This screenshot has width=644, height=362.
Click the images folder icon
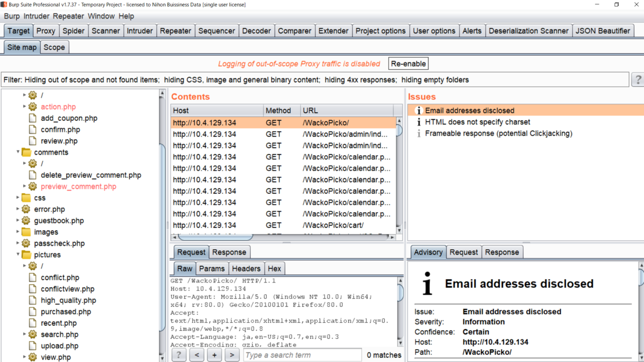pos(26,232)
